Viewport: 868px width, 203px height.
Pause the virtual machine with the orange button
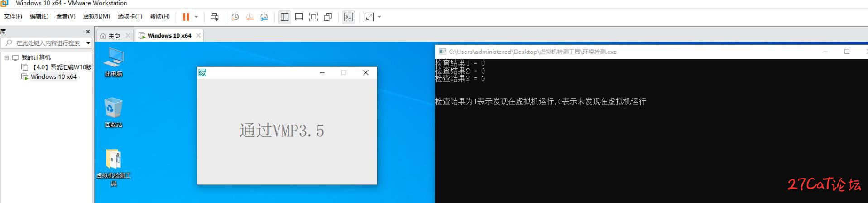(186, 17)
